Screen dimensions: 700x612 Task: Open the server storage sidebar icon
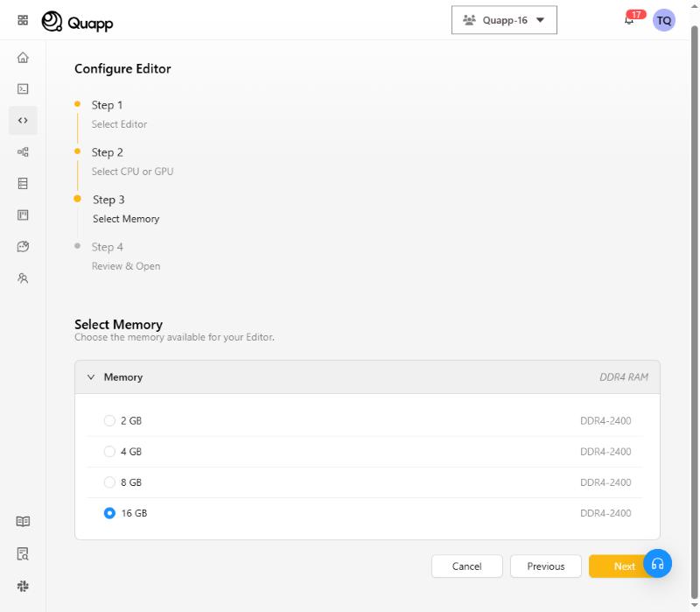(23, 183)
